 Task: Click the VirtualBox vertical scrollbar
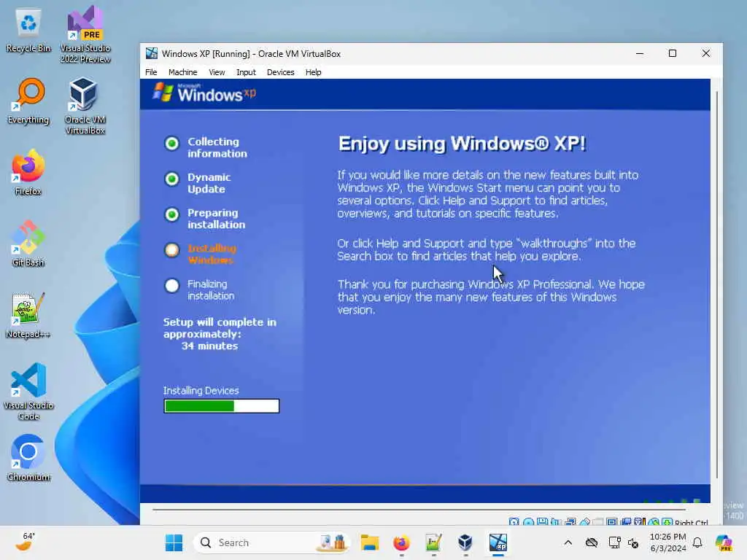716,284
